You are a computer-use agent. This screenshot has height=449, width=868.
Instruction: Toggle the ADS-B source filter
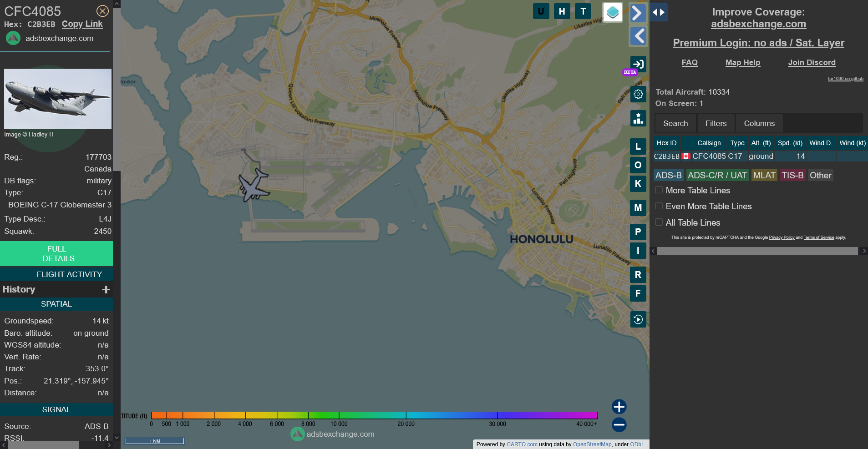669,175
